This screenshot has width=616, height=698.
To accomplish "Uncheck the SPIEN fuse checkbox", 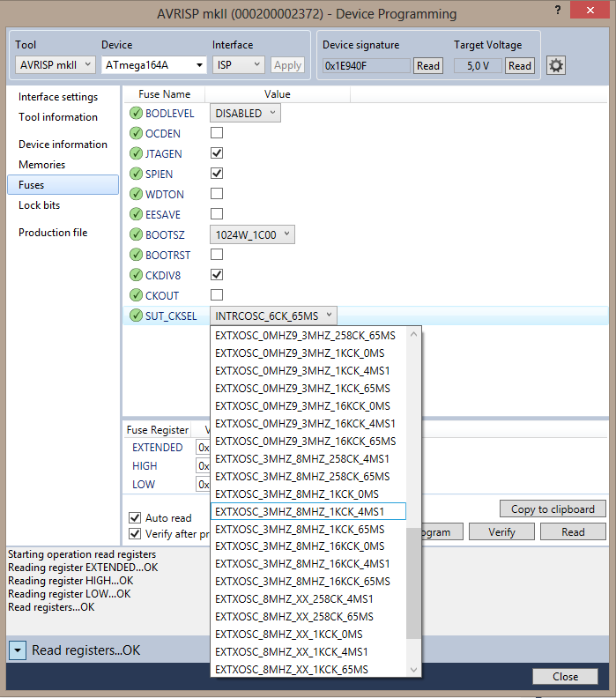I will pyautogui.click(x=217, y=174).
